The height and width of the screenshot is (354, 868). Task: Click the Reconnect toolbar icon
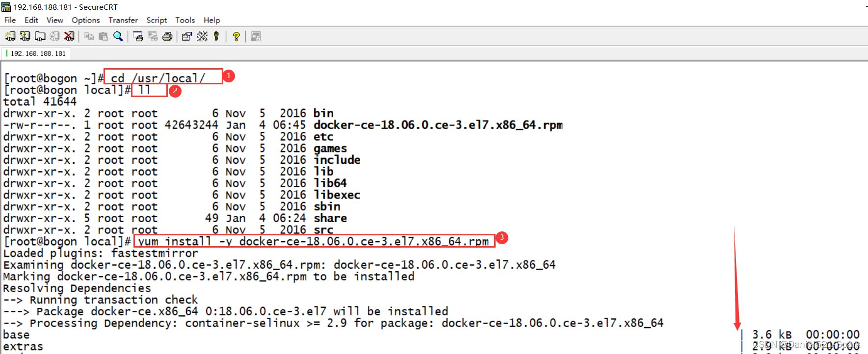coord(54,36)
